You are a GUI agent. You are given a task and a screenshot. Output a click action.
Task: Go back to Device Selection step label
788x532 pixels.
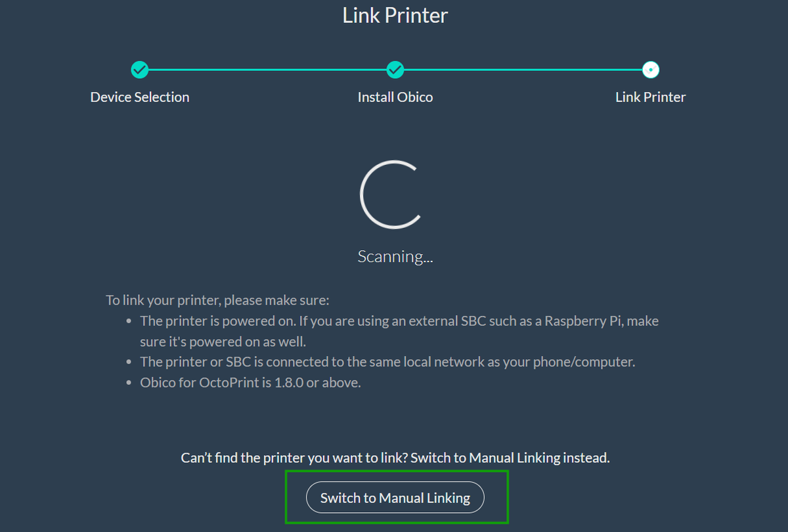[x=140, y=97]
